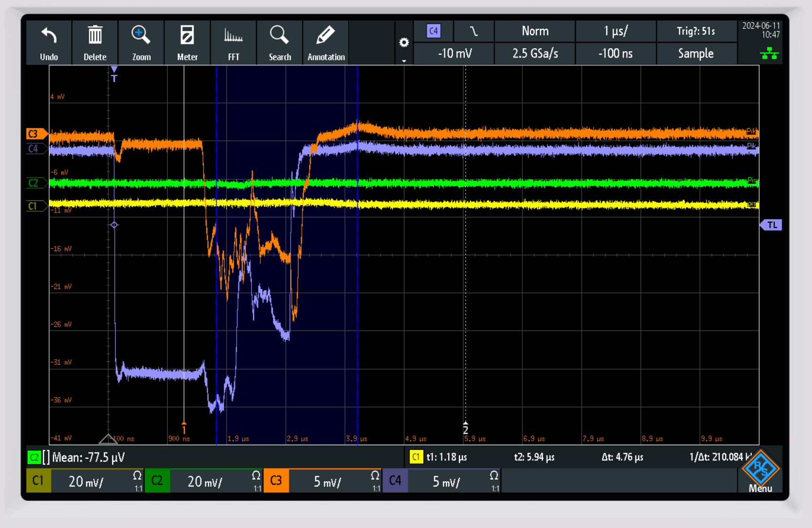Expand toolbar using the small down arrow
The width and height of the screenshot is (812, 528).
tap(404, 61)
